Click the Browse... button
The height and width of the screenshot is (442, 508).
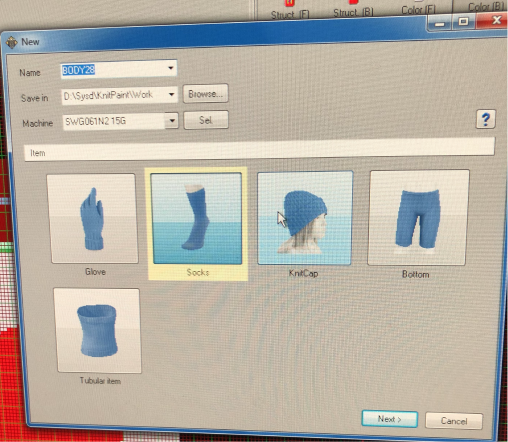(x=206, y=94)
